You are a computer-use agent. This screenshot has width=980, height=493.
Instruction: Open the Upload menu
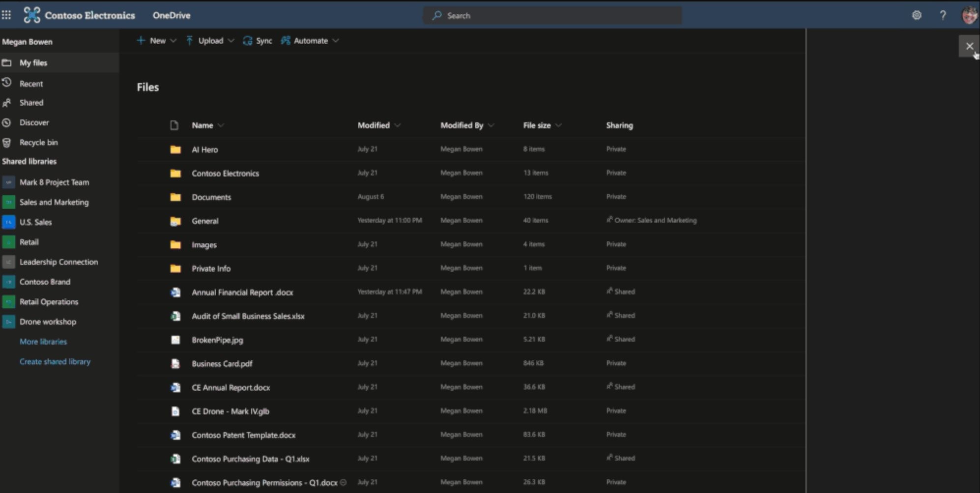[210, 41]
